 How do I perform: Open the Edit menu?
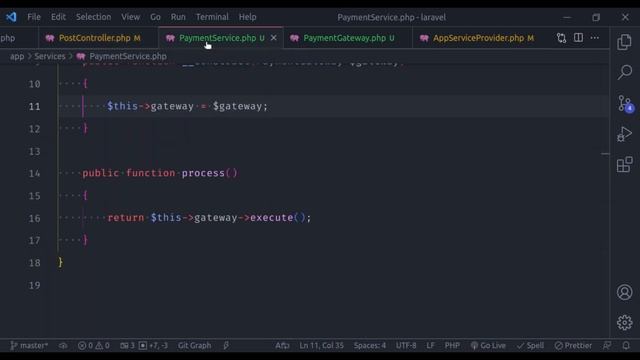(x=58, y=17)
